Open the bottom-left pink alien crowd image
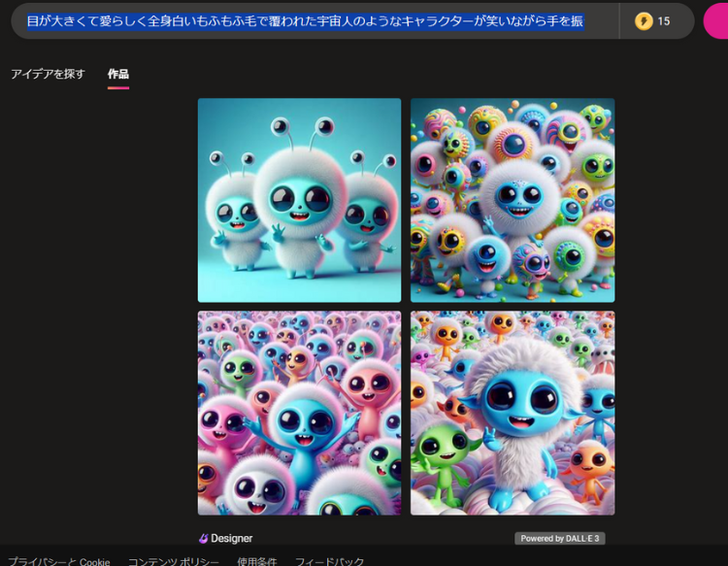The height and width of the screenshot is (566, 728). tap(299, 413)
